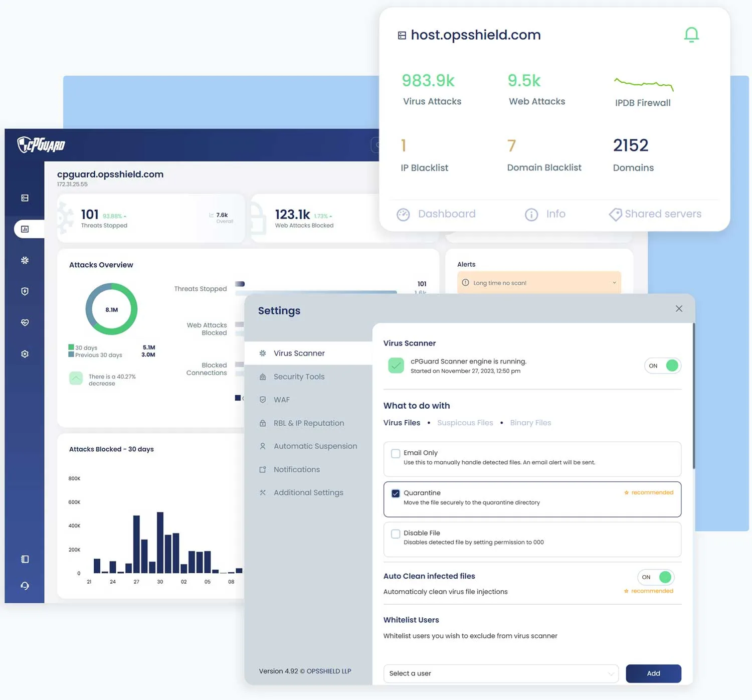Click the alert info icon in Long time no scan
This screenshot has width=752, height=700.
(x=465, y=283)
